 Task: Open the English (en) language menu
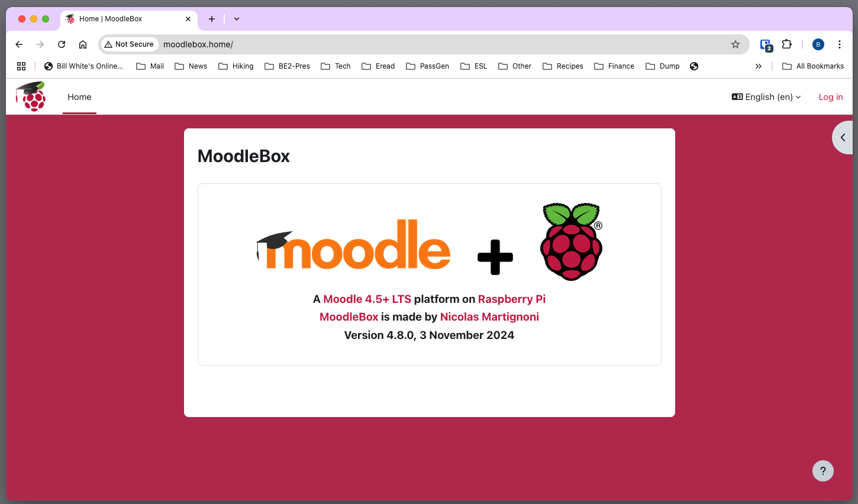pos(766,97)
